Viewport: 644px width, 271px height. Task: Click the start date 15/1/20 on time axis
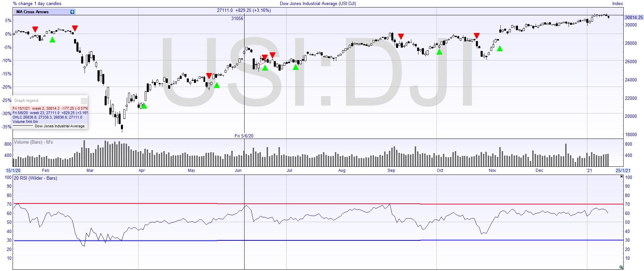[x=14, y=170]
